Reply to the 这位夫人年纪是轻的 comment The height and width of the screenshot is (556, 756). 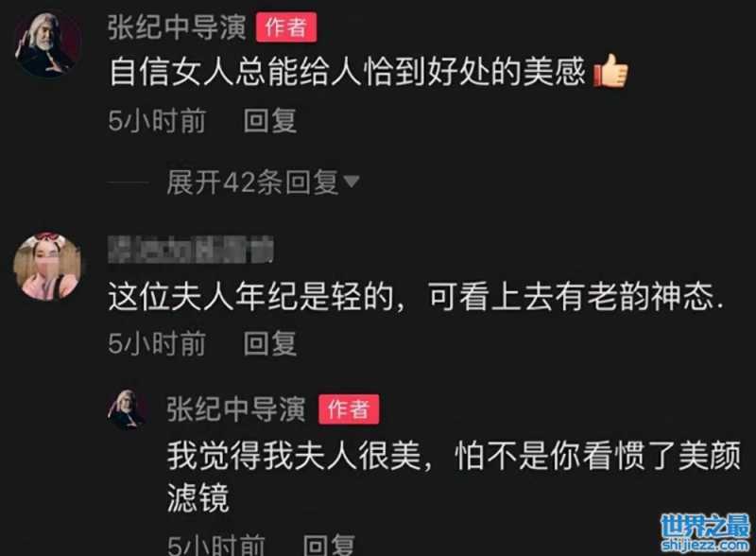[269, 343]
